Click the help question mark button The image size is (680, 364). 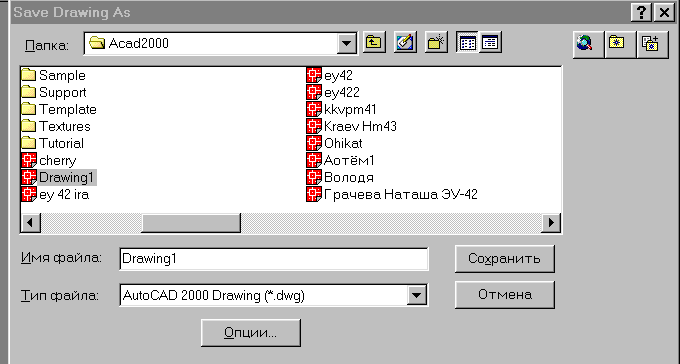(641, 13)
